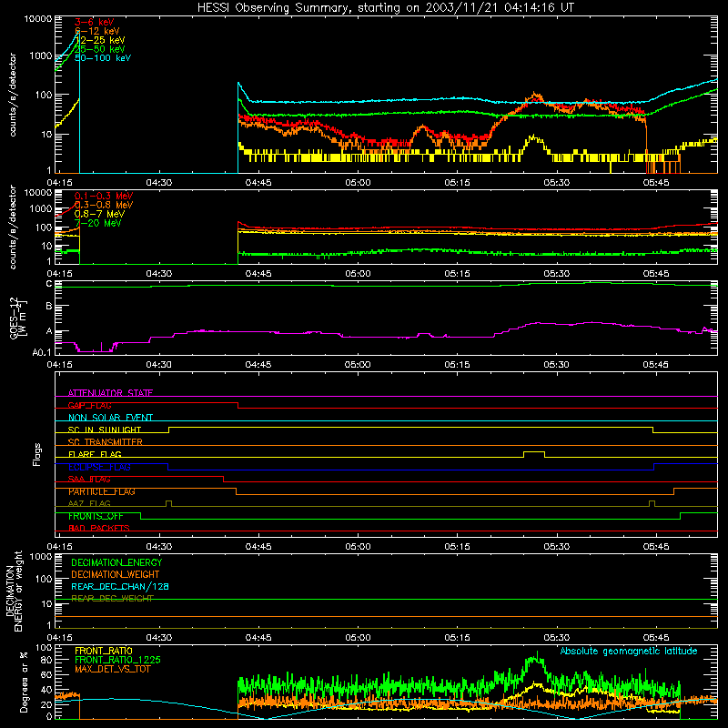Click the Degrees or % axis label

pos(24,682)
